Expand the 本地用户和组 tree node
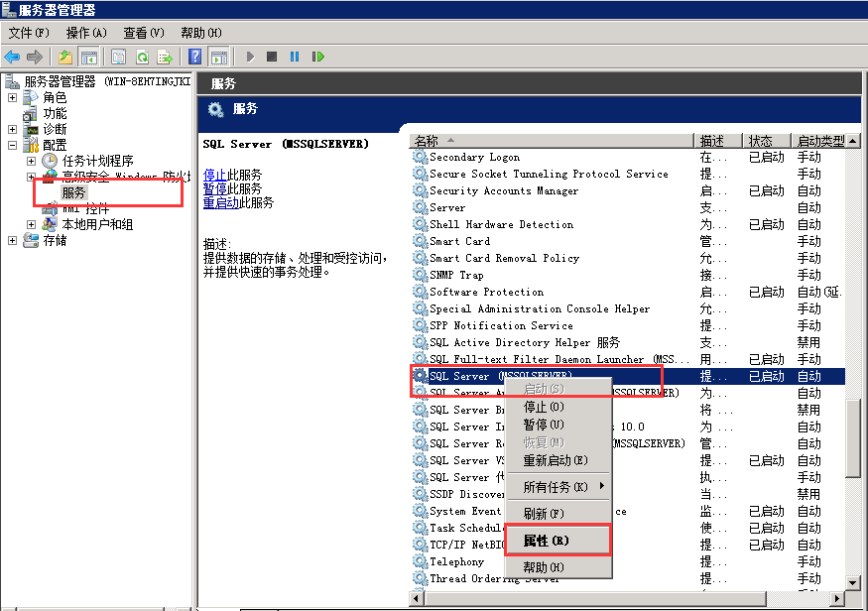Viewport: 868px width, 611px height. pos(31,224)
